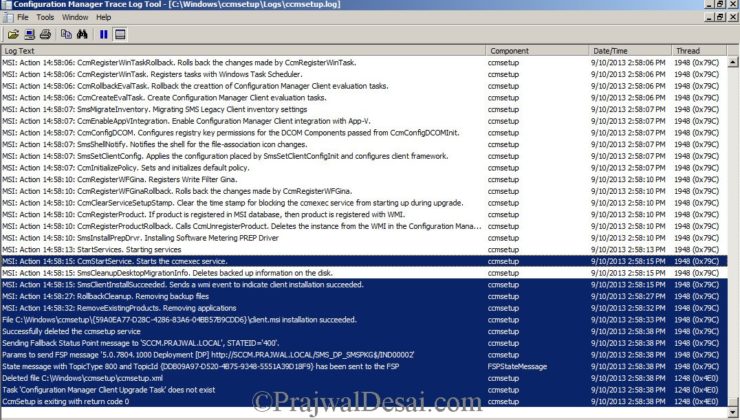Select the 'Client Upgrade Task does not exist' line

[363, 390]
